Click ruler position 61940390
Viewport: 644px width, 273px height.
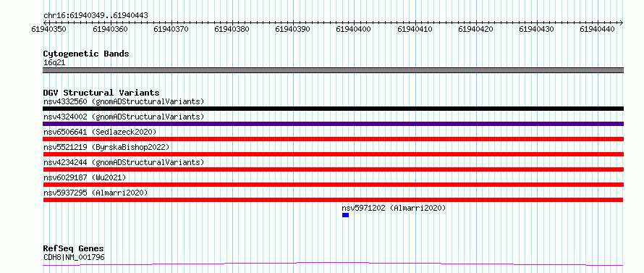[293, 29]
